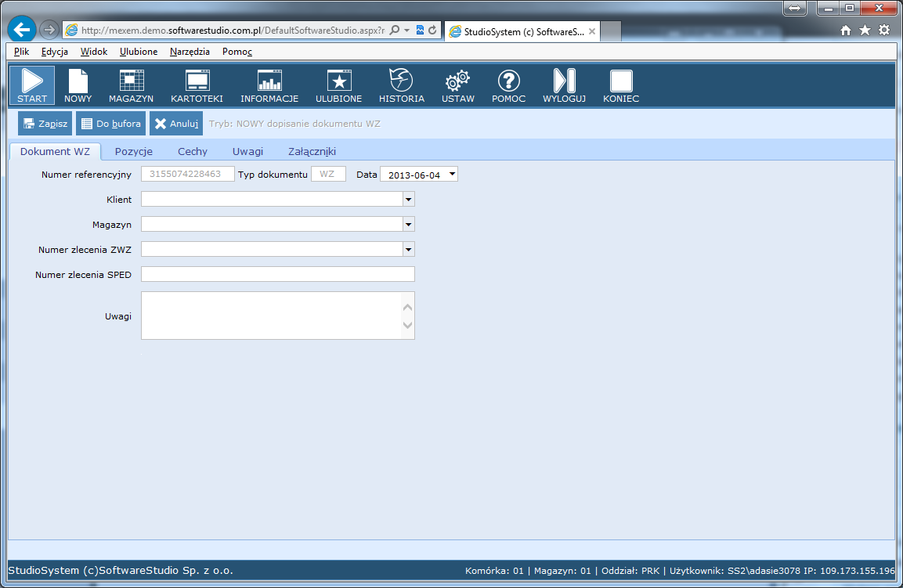Save document with Zapisz button
Viewport: 903px width, 588px height.
click(x=45, y=124)
